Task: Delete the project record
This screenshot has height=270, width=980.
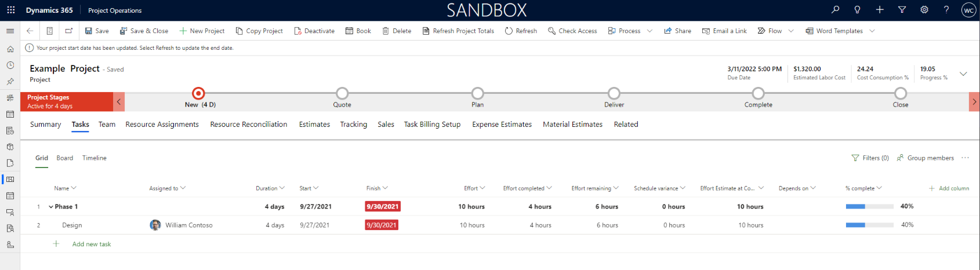Action: (397, 31)
